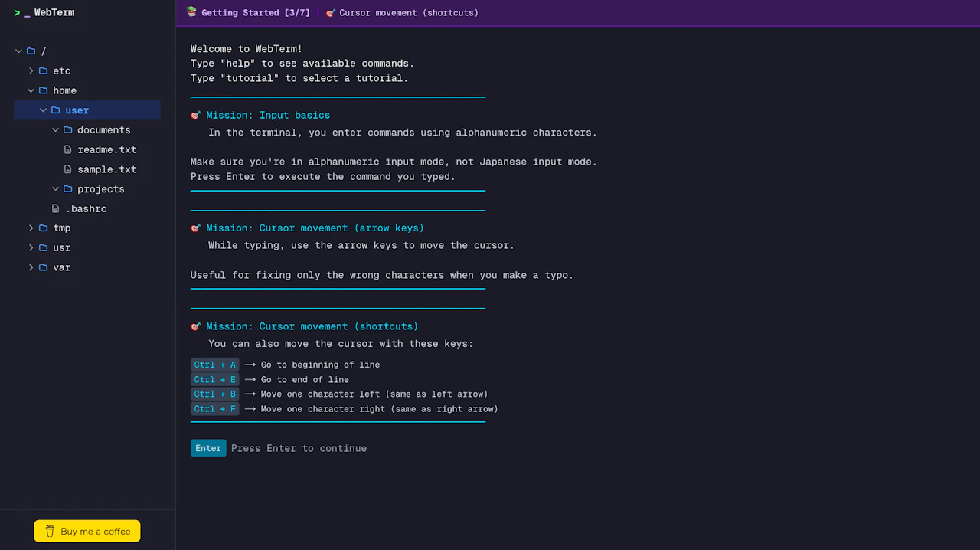Screen dimensions: 980x550
Task: Click 'Move one character right' text
Action: 323,408
